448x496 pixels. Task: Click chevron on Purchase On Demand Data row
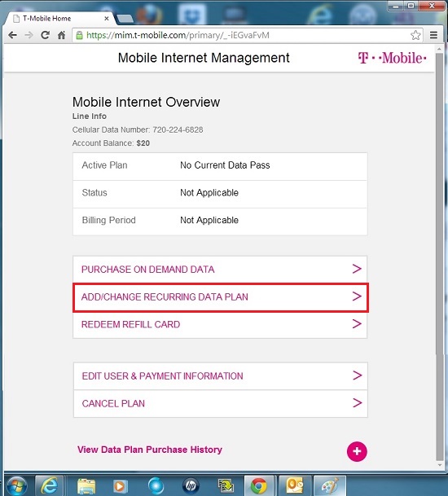click(357, 269)
